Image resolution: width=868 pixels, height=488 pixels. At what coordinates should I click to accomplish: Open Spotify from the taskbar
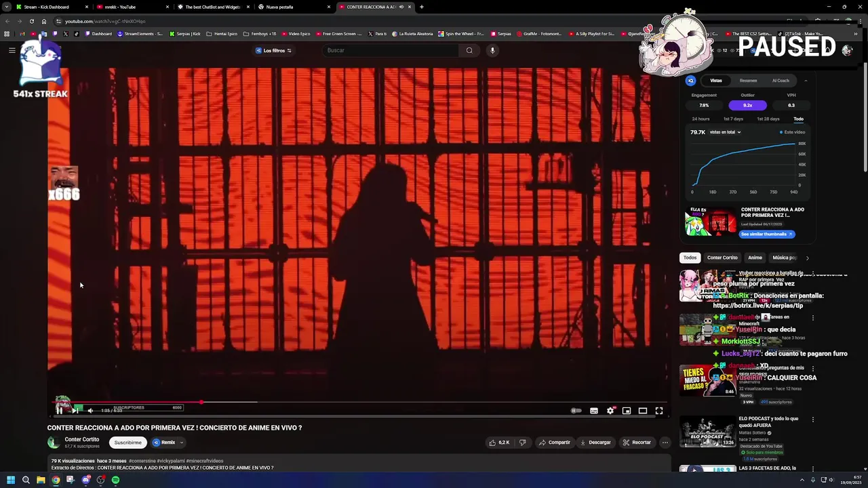[115, 480]
